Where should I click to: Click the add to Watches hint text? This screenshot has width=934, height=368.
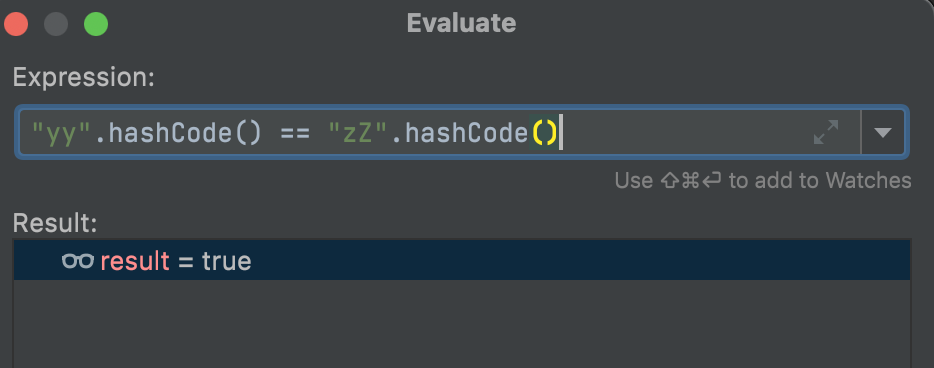[763, 180]
